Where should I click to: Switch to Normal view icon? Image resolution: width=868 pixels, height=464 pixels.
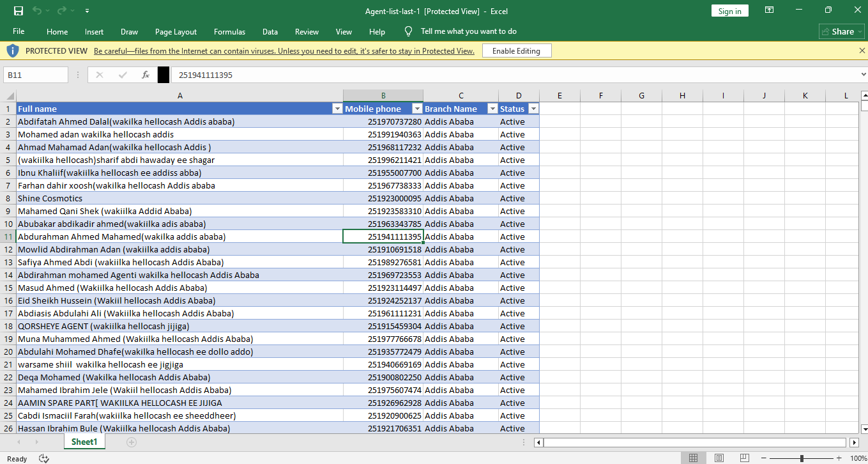pos(693,458)
